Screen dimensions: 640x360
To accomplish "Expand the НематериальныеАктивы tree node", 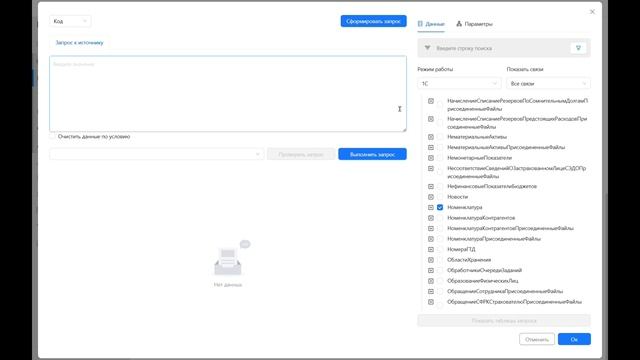I will point(431,137).
